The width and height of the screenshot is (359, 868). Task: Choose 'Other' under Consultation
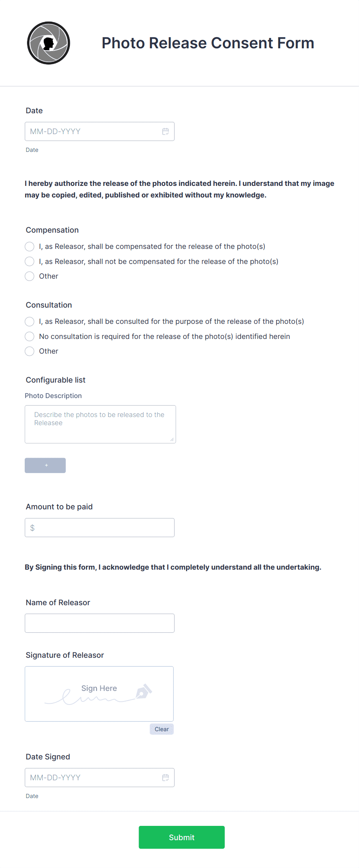coord(29,351)
